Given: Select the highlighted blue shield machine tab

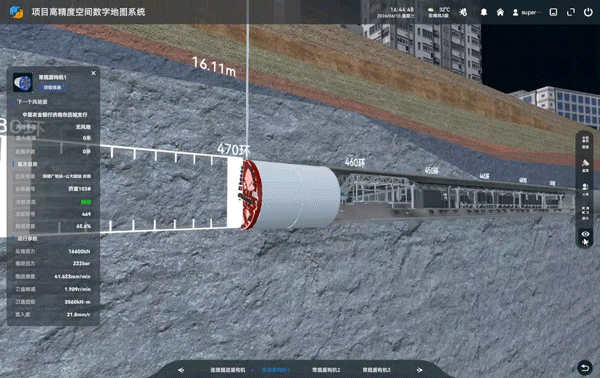Looking at the screenshot, I should pyautogui.click(x=275, y=370).
